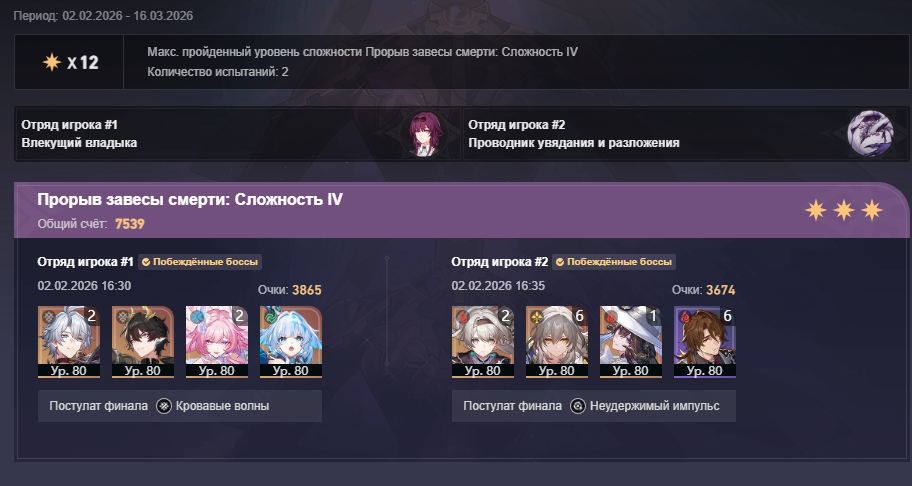The width and height of the screenshot is (912, 486).
Task: Select the pink-haired character thumbnail
Action: 217,342
